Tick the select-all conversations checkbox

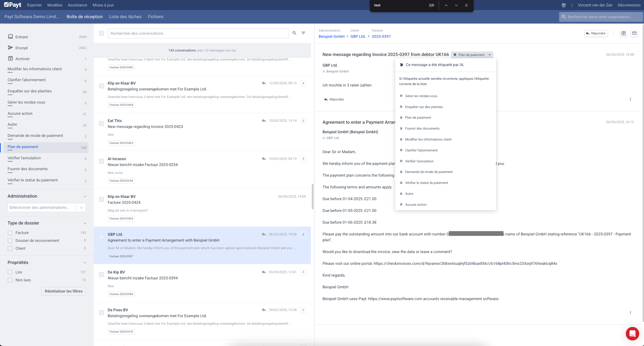pyautogui.click(x=101, y=33)
